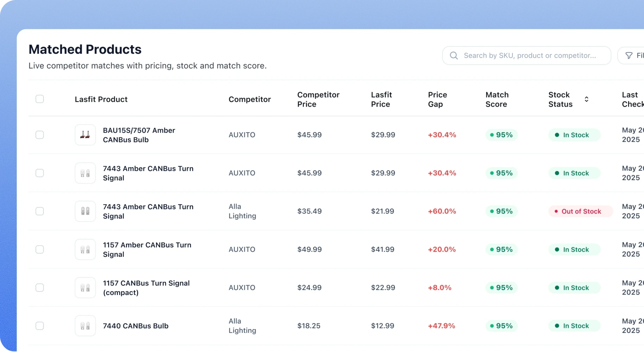The width and height of the screenshot is (644, 352).
Task: Open 1157 CANBus Turn Signal (compact) name
Action: tap(146, 288)
